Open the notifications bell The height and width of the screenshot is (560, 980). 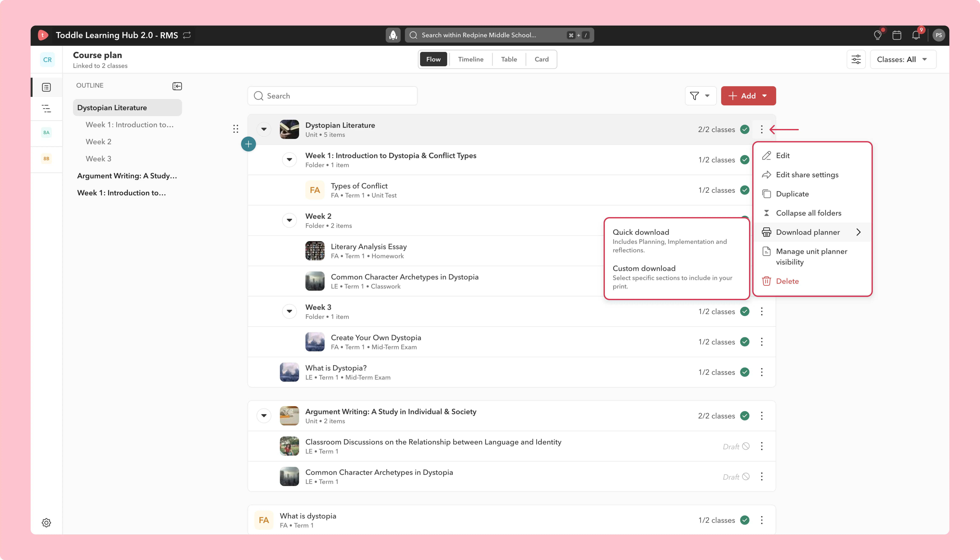[x=916, y=35]
